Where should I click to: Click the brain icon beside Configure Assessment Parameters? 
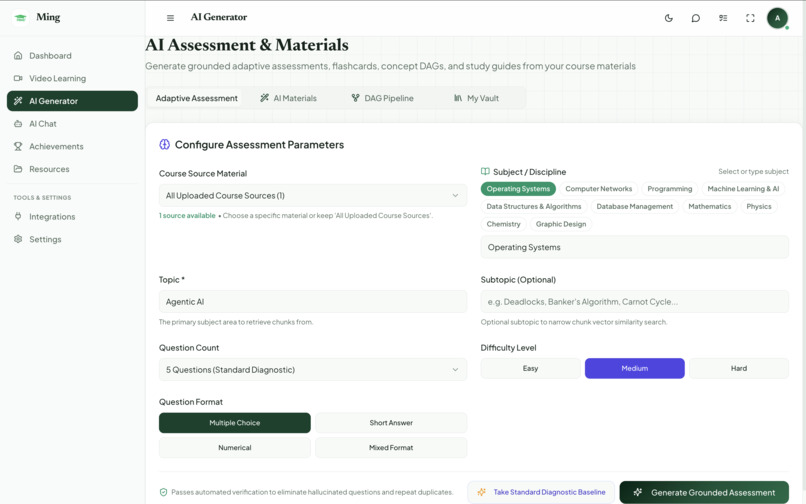pyautogui.click(x=164, y=145)
